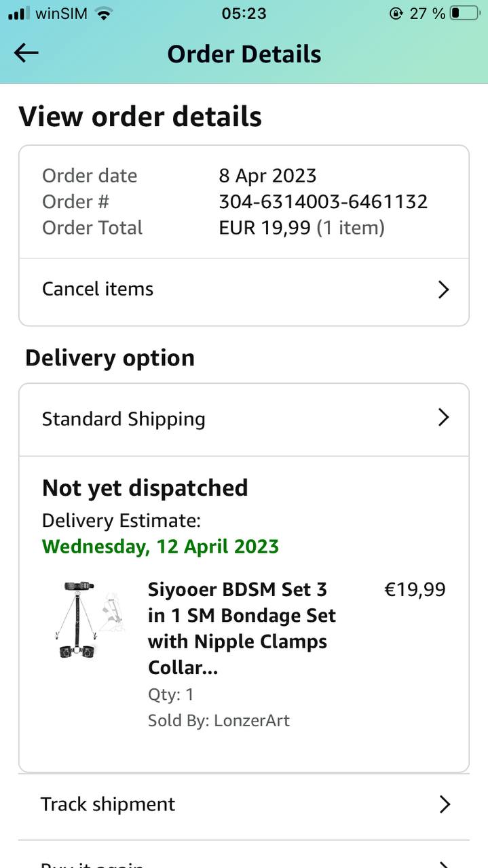The height and width of the screenshot is (868, 488).
Task: Open the Siyooer product title link
Action: pyautogui.click(x=242, y=628)
